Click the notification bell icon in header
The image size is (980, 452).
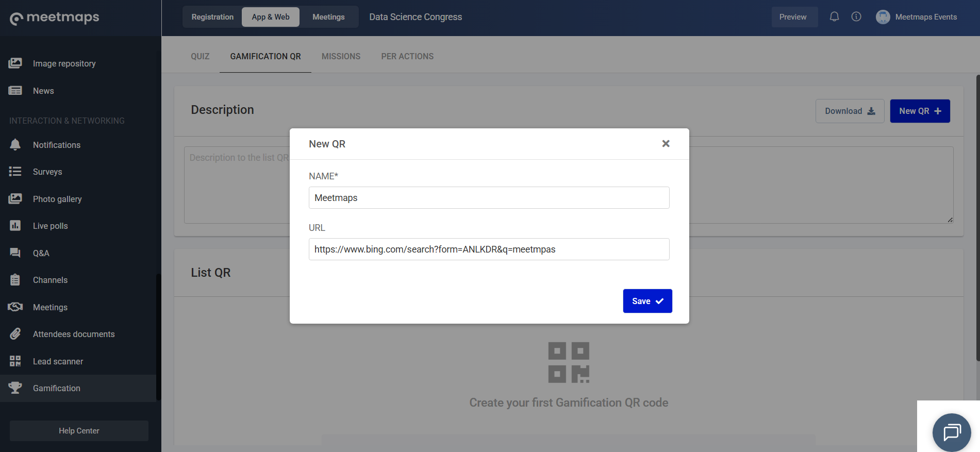click(x=834, y=17)
